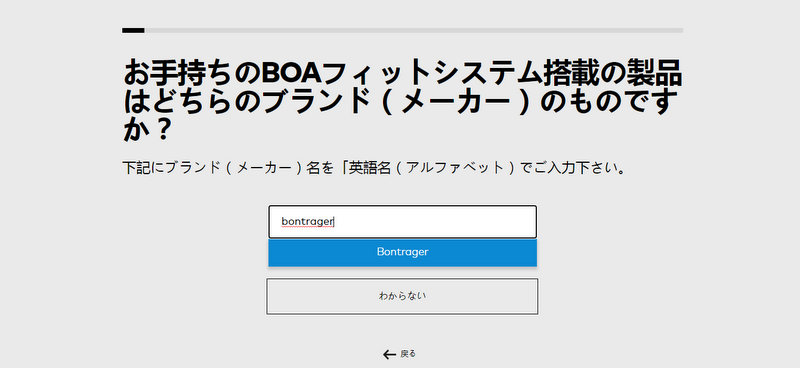This screenshot has width=800, height=368.
Task: Go back with the 戻る arrow link
Action: click(x=399, y=354)
